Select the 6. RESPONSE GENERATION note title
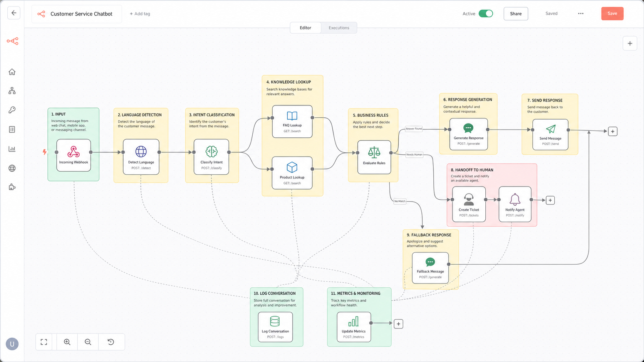The width and height of the screenshot is (644, 362). coord(468,100)
